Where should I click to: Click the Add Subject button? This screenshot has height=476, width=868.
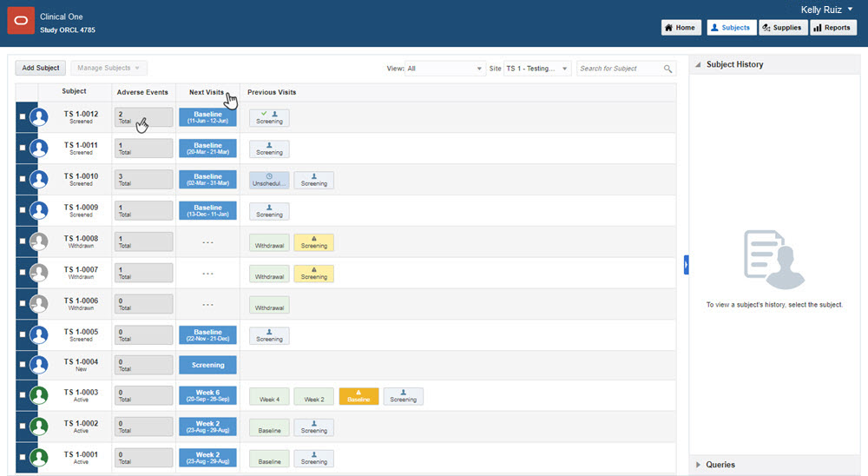tap(41, 68)
